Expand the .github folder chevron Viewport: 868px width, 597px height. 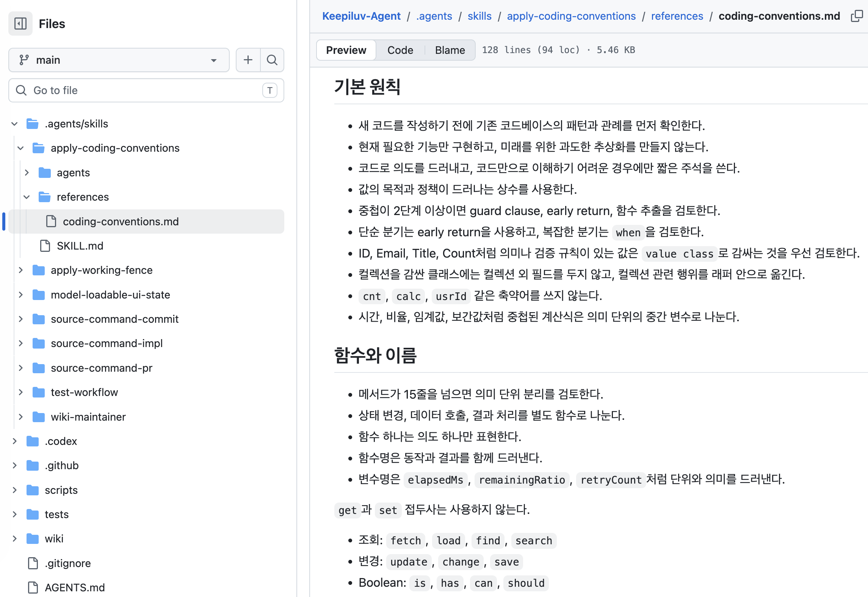pyautogui.click(x=14, y=465)
